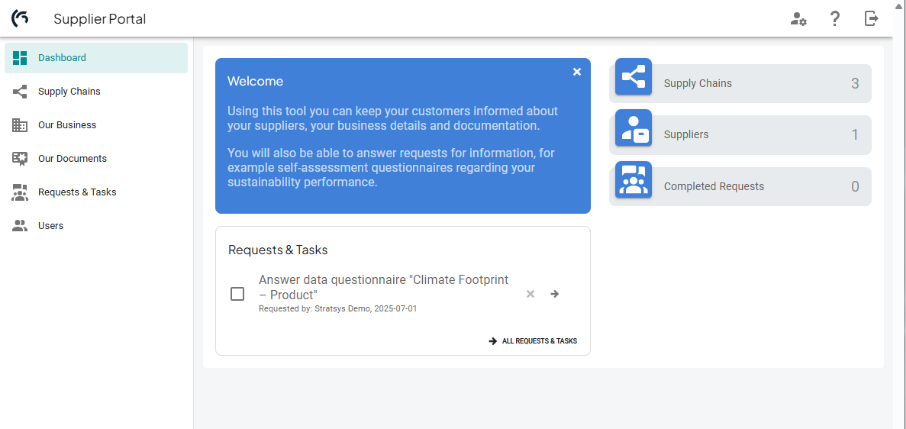Open the Users sidebar item
The height and width of the screenshot is (429, 906).
point(50,226)
